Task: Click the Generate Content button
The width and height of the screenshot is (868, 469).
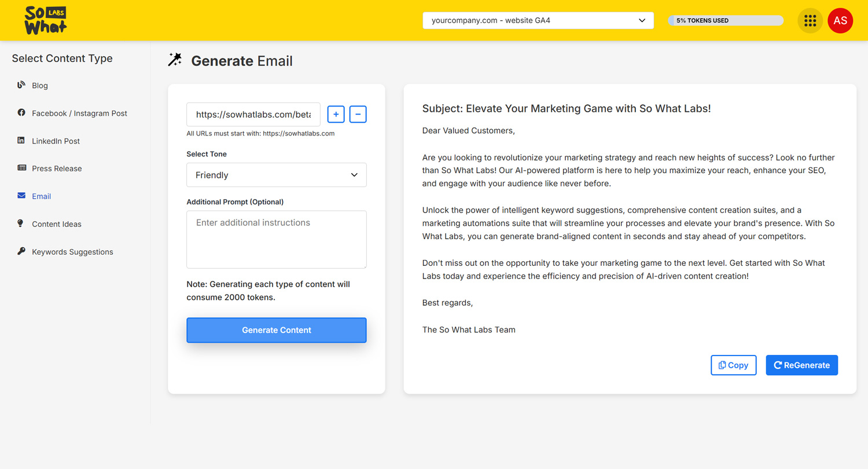Action: [277, 330]
